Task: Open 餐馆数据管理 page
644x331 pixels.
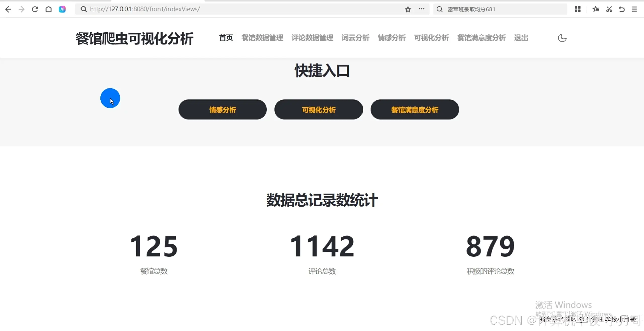Action: click(x=262, y=38)
